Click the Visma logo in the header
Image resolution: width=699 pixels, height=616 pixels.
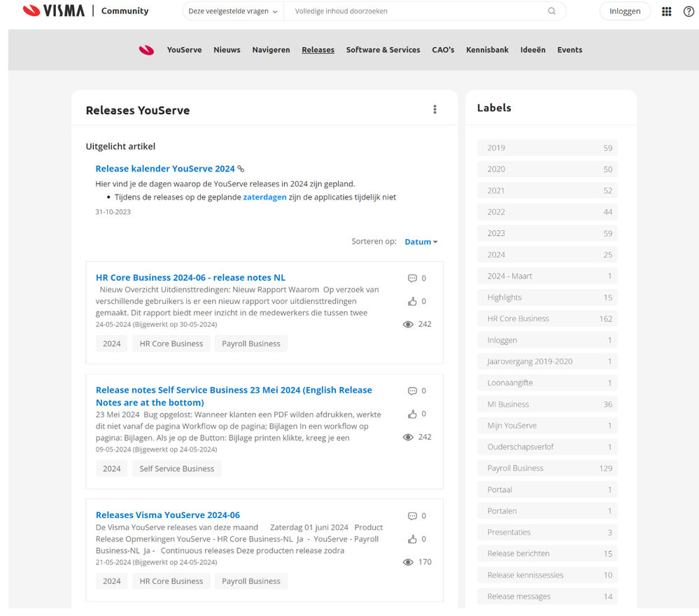click(53, 10)
